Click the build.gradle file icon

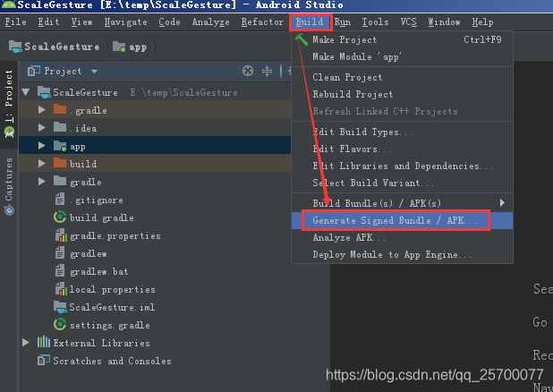tap(60, 217)
